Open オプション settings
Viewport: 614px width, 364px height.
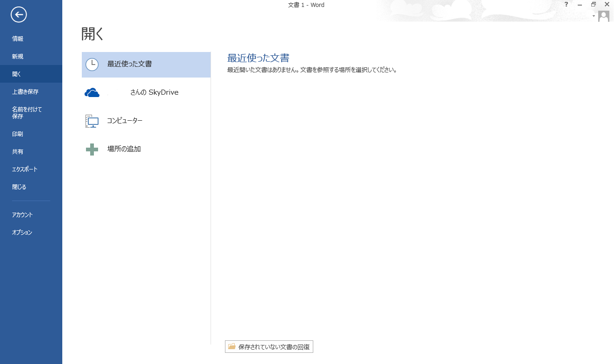[x=22, y=233]
